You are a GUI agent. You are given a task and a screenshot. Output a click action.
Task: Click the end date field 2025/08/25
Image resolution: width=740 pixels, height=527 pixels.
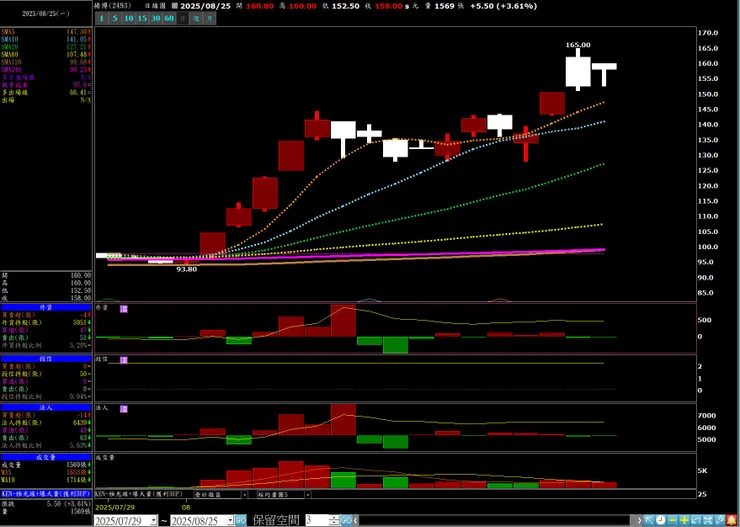[x=198, y=520]
